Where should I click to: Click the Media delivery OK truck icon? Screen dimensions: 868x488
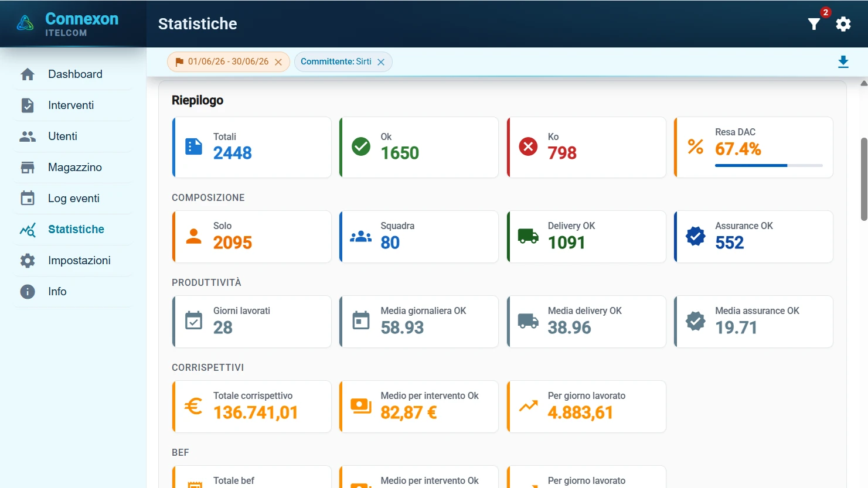(528, 321)
